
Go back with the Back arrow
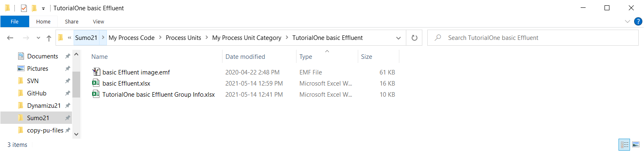(x=11, y=38)
